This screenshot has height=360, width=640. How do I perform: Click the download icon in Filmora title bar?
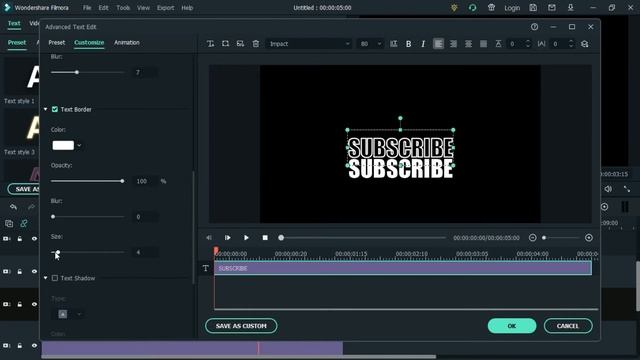(x=571, y=8)
